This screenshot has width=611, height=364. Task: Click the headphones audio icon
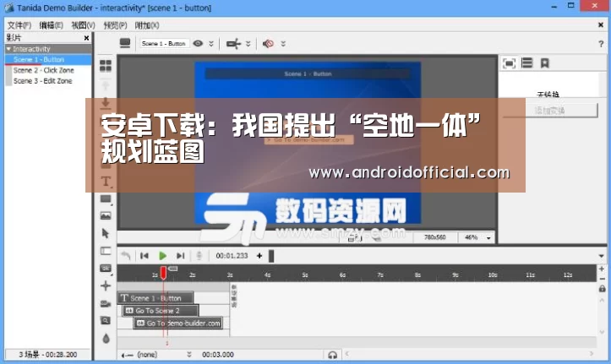coord(332,355)
